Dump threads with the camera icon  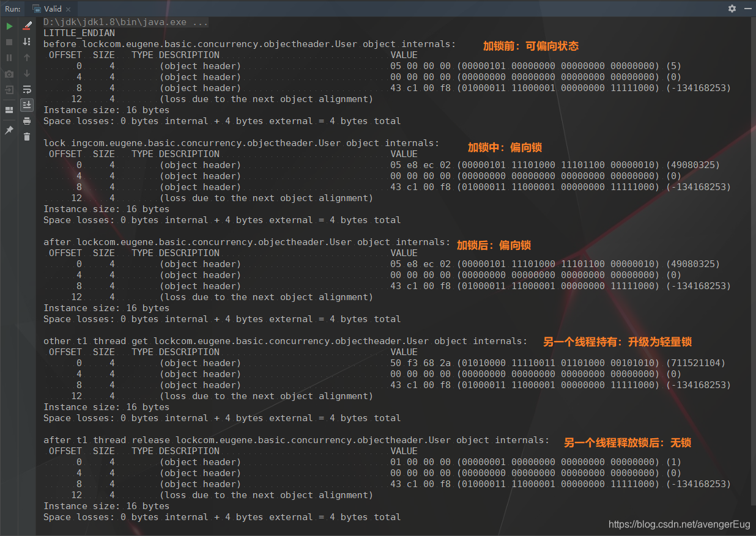(9, 74)
